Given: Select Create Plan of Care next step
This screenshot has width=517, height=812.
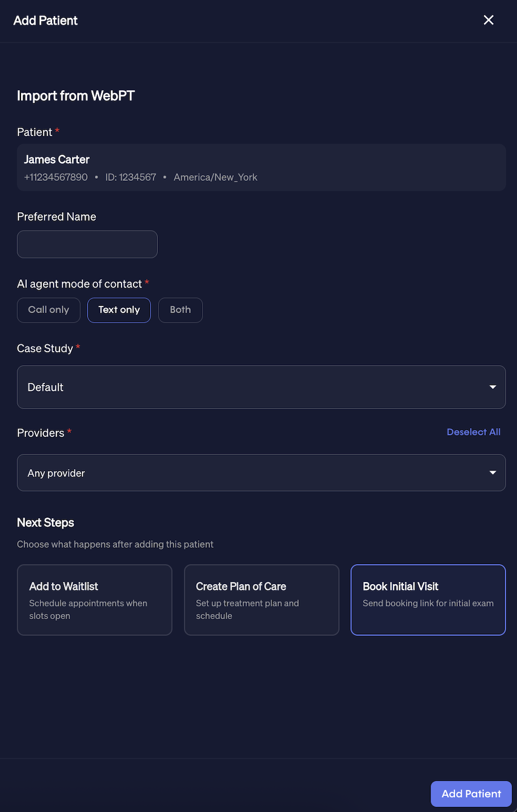Looking at the screenshot, I should [261, 600].
